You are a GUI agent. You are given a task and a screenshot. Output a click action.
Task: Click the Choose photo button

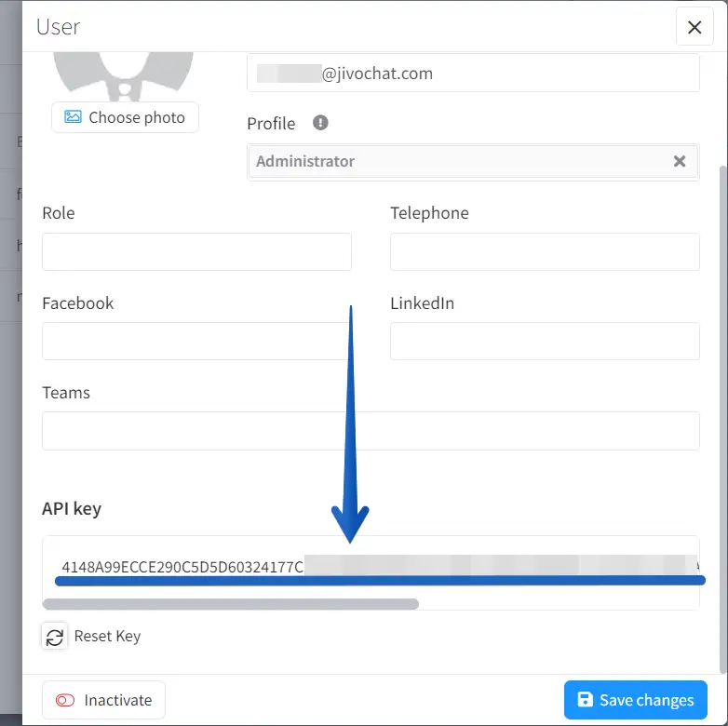tap(125, 117)
